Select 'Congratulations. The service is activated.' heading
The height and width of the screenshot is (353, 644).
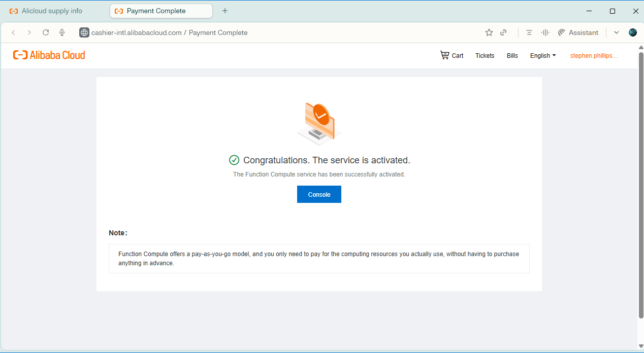327,160
